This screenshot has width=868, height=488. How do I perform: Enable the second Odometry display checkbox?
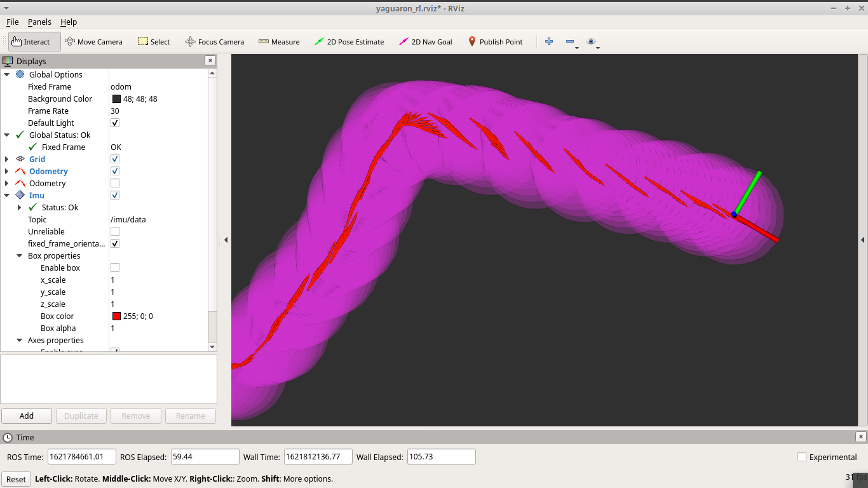tap(115, 183)
